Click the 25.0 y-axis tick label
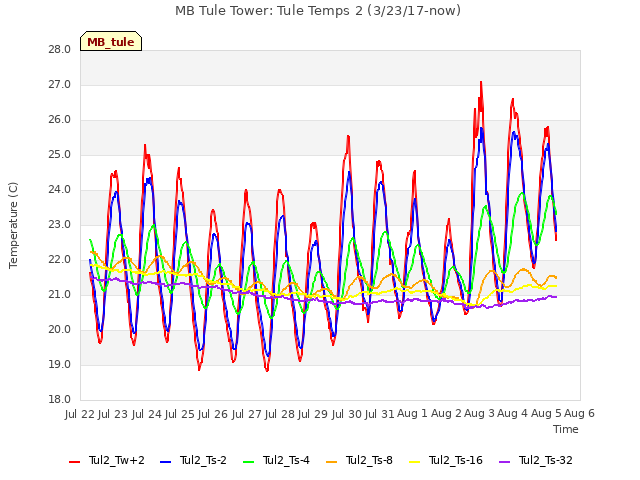 click(x=60, y=155)
